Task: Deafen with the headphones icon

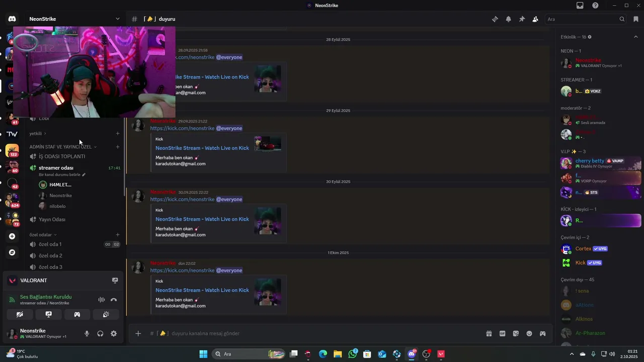Action: click(100, 333)
